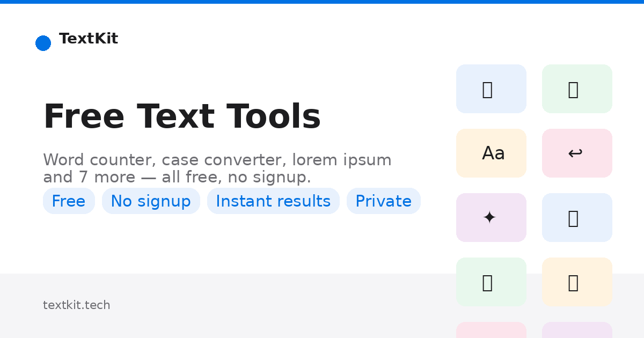Click the blue accent bar at page top
The height and width of the screenshot is (338, 644).
(322, 2)
